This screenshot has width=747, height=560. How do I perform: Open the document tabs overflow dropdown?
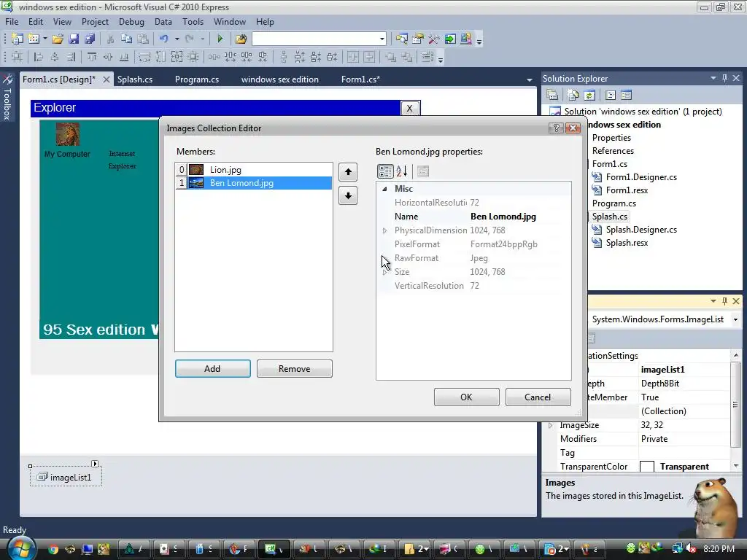(530, 80)
